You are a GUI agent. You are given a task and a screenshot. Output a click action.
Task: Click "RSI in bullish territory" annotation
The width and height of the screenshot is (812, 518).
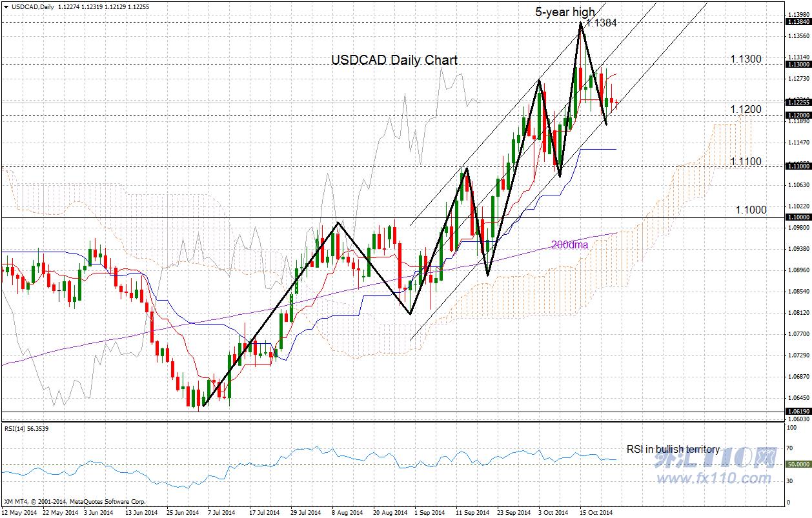tap(673, 449)
